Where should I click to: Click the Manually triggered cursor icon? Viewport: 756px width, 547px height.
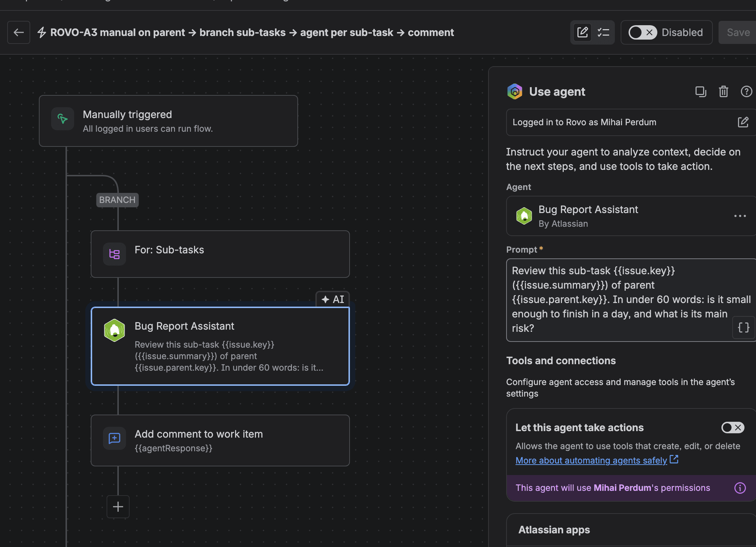[63, 119]
